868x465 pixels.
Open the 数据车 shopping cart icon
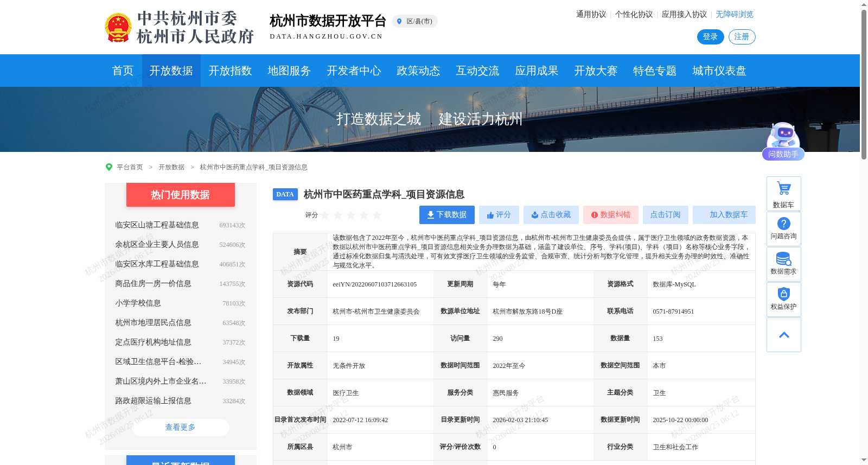[783, 194]
